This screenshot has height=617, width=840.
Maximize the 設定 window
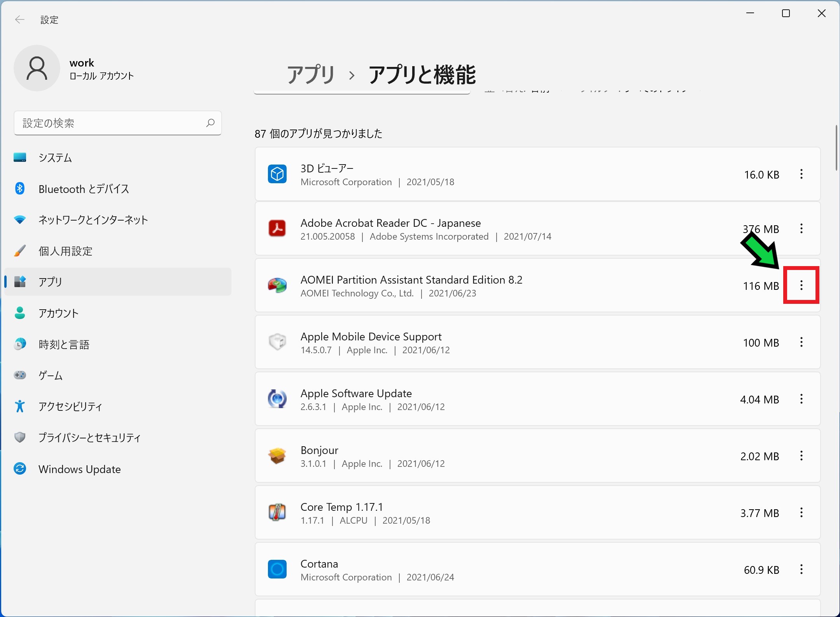[786, 14]
